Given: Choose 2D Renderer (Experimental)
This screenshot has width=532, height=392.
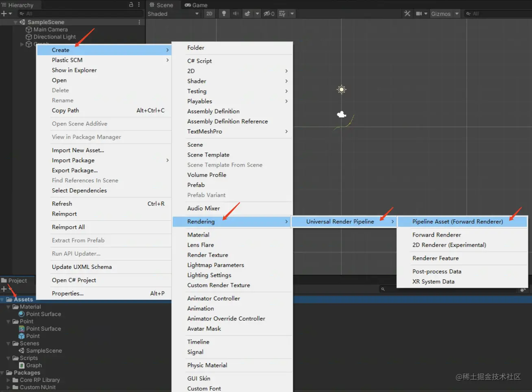Looking at the screenshot, I should 462,245.
